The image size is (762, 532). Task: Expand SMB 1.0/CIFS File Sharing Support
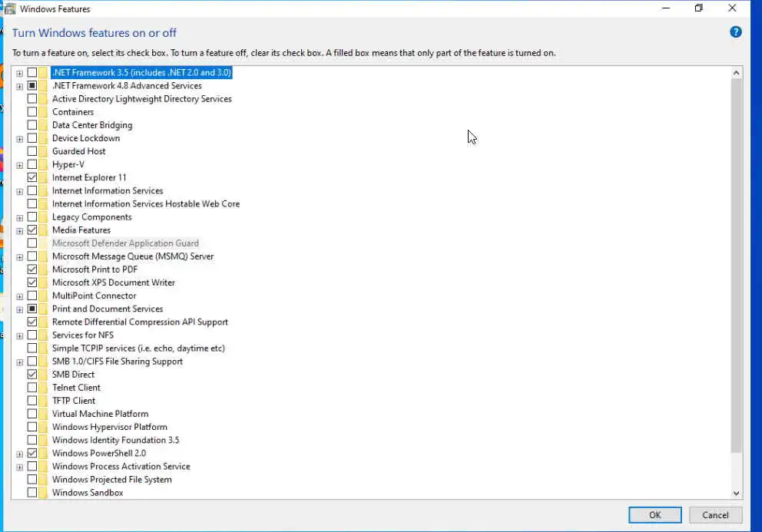point(19,362)
